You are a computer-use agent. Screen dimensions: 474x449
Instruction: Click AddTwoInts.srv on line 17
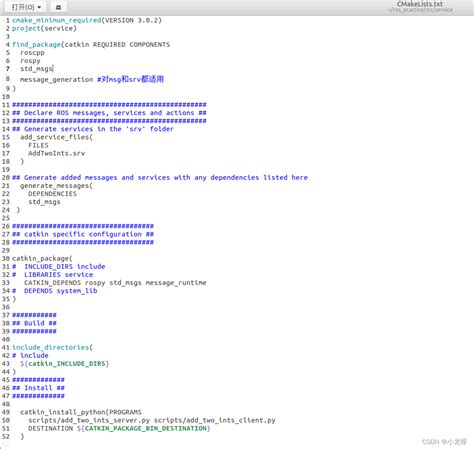tap(56, 153)
